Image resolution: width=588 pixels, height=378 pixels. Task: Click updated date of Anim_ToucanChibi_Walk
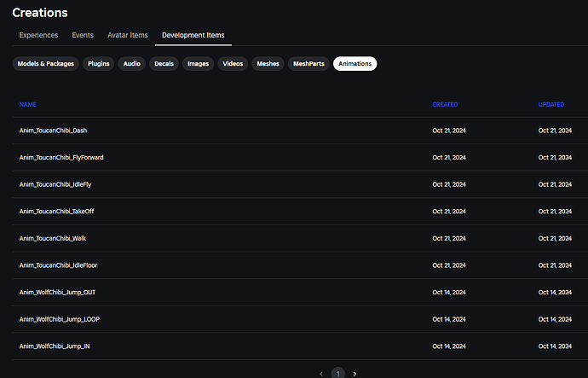(x=555, y=239)
